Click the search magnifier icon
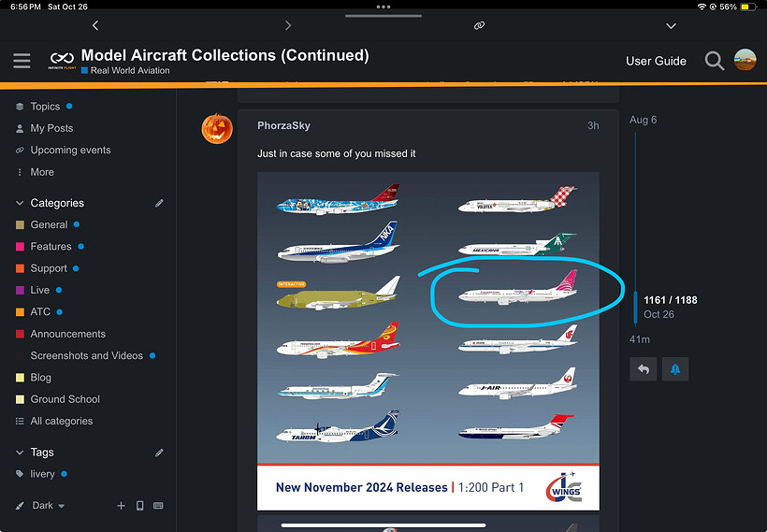The width and height of the screenshot is (767, 532). 714,61
